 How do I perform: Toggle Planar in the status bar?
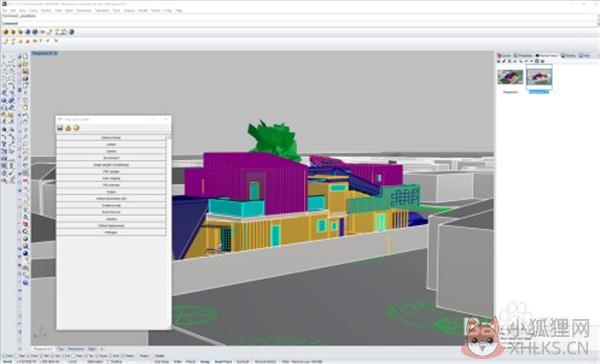click(x=191, y=361)
